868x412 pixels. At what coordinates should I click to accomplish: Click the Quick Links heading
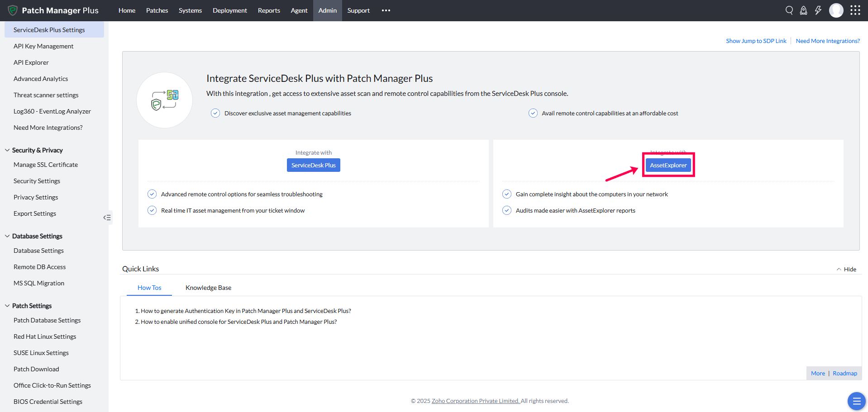(140, 269)
